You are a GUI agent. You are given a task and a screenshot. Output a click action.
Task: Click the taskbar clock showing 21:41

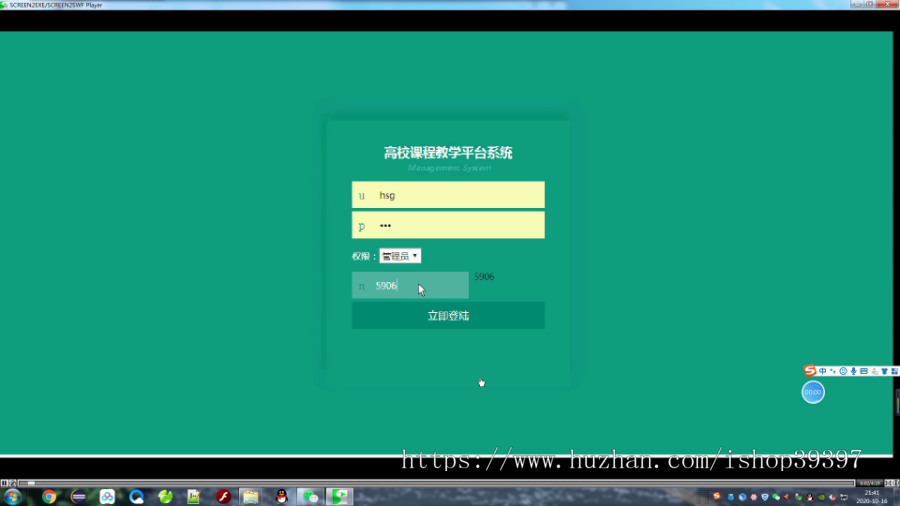click(872, 497)
